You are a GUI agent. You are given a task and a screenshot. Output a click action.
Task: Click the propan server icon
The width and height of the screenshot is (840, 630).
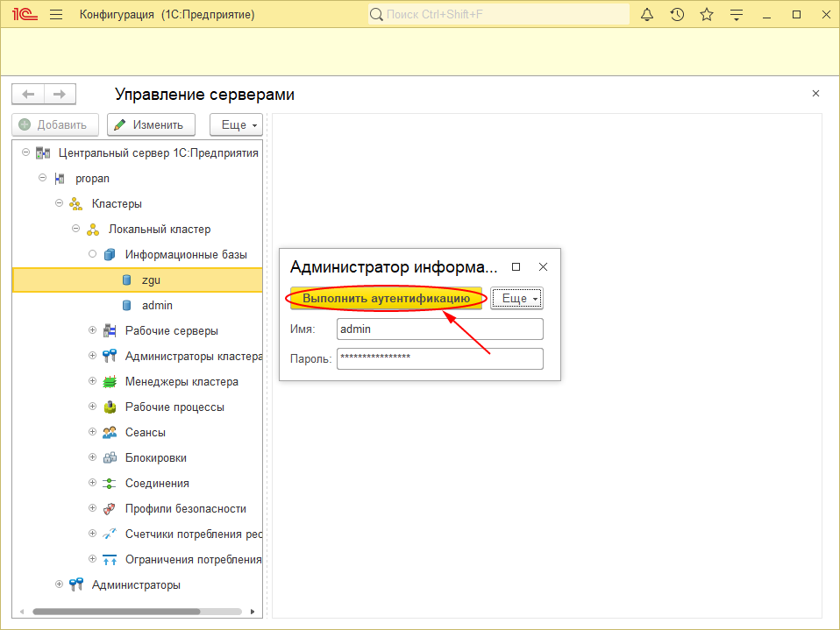coord(60,178)
